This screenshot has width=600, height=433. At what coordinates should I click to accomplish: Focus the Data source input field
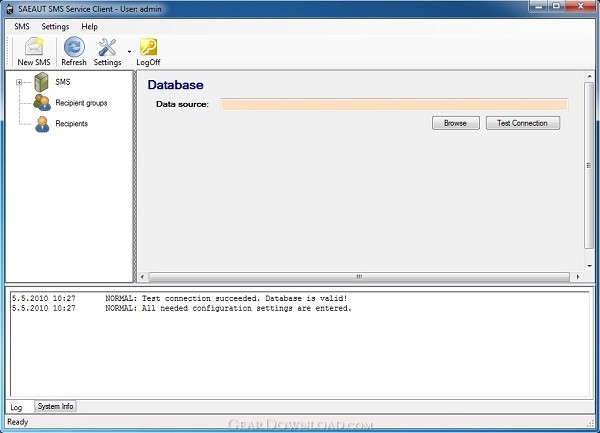[394, 104]
